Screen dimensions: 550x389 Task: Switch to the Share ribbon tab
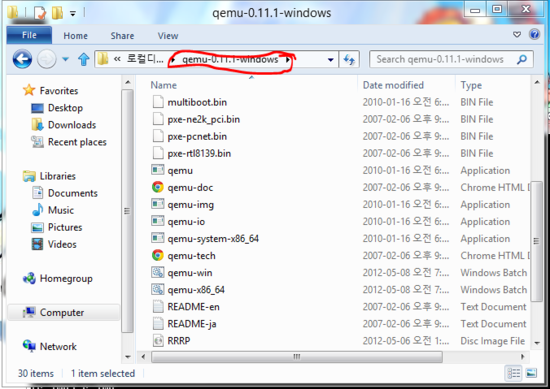(122, 36)
